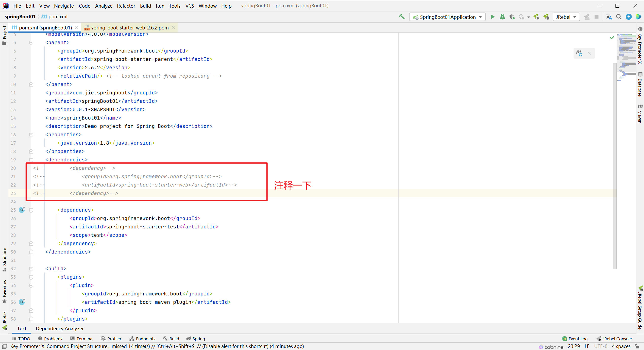Open the Project tool window
The image size is (644, 350).
(x=4, y=35)
